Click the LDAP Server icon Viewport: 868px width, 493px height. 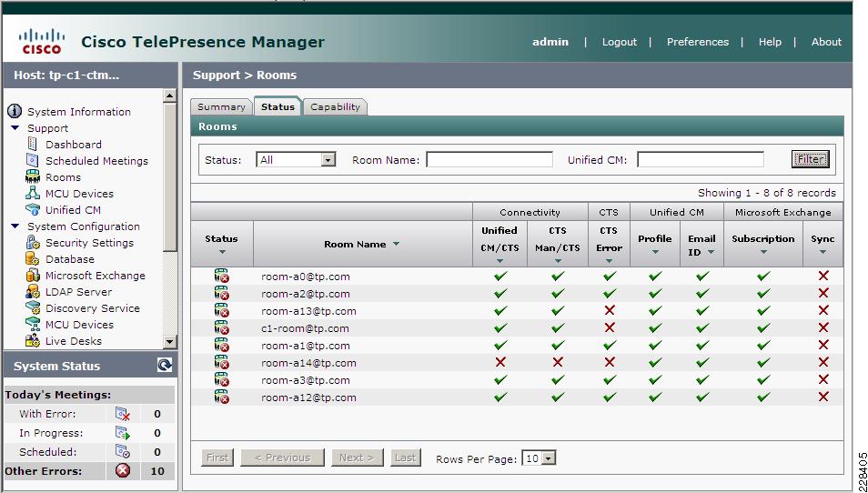pos(33,292)
